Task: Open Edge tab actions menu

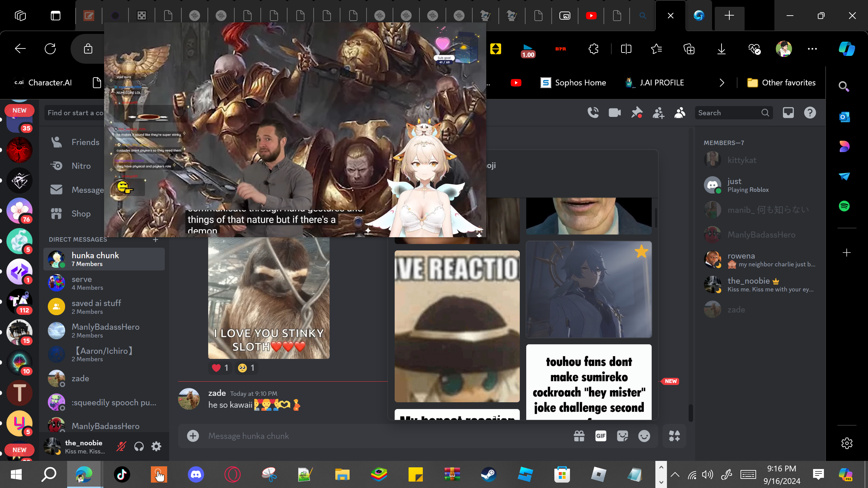Action: pos(56,16)
